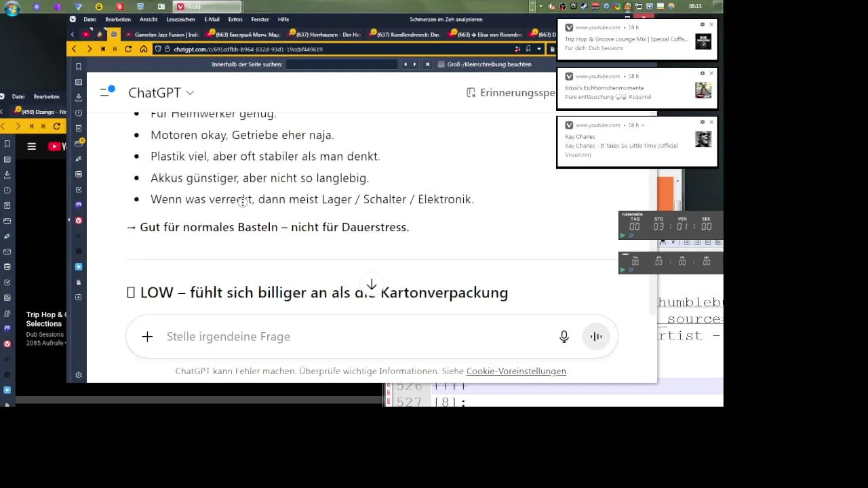The image size is (868, 488).
Task: Open the background YouTube hamburger menu
Action: click(x=31, y=146)
